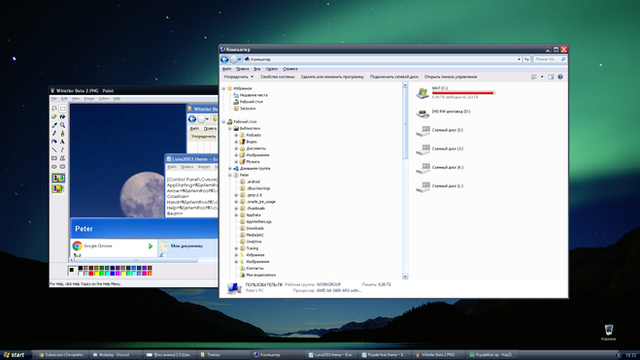Screen dimensions: 640x360
Task: Choose the Ellipse shape tool in Paint
Action: (54, 167)
